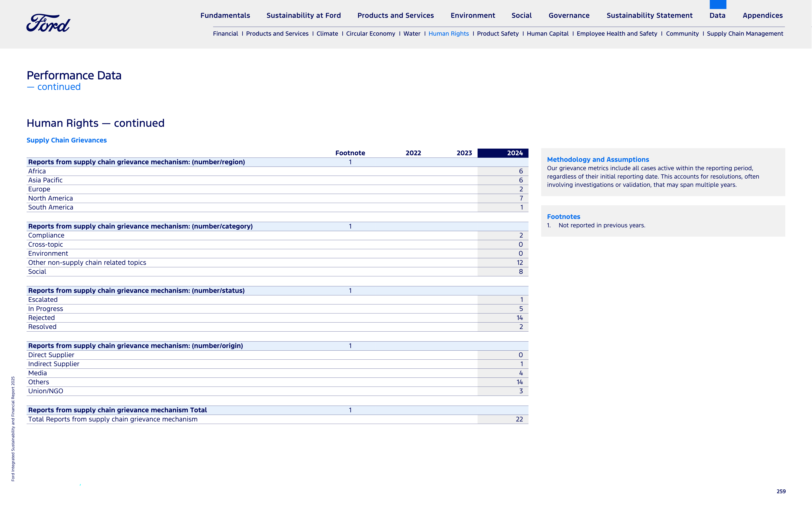The image size is (812, 508).
Task: Select the Indirect Supplier row label
Action: [x=54, y=364]
